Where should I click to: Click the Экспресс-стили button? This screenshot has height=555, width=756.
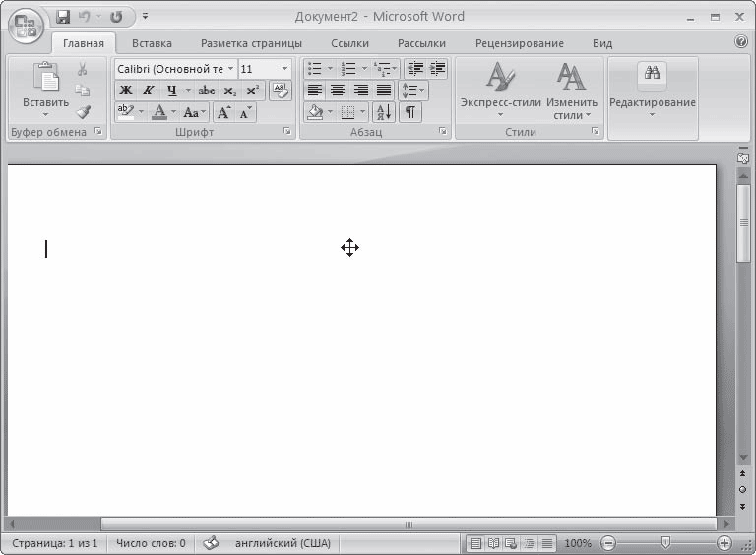(500, 91)
